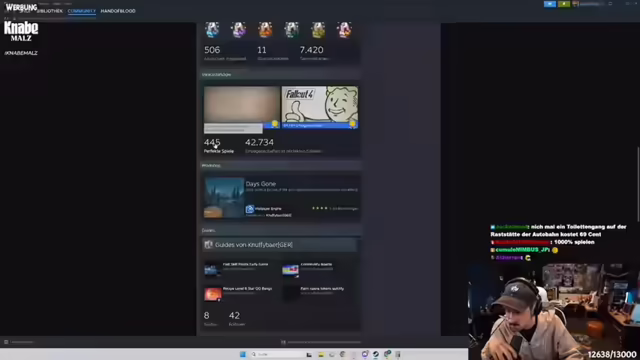The image size is (640, 360).
Task: Click the dark green badge icon
Action: (x=291, y=30)
